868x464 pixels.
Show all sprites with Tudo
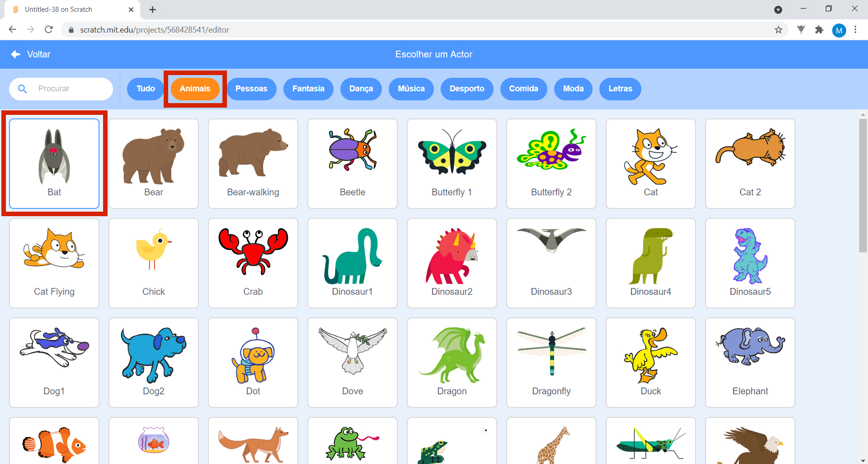[146, 89]
